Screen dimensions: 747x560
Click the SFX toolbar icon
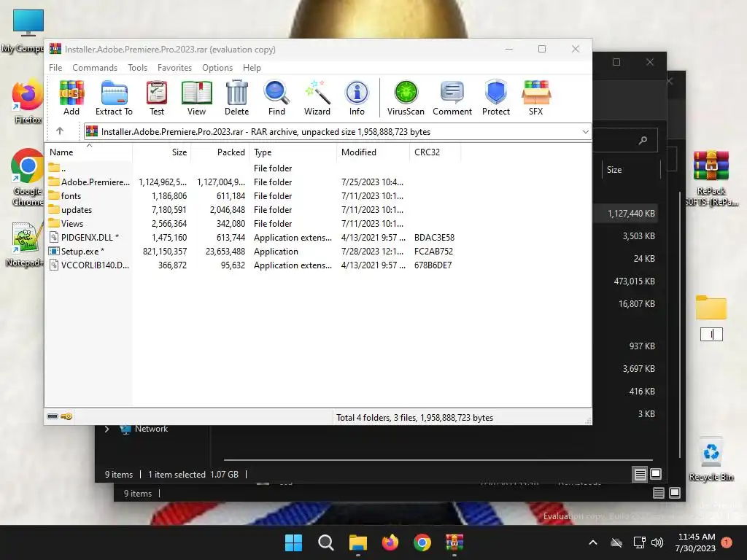click(536, 98)
